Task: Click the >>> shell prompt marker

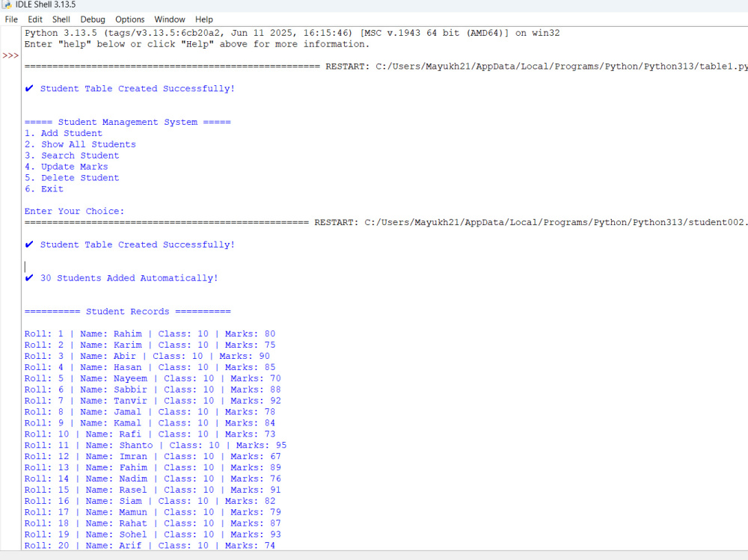Action: [10, 55]
